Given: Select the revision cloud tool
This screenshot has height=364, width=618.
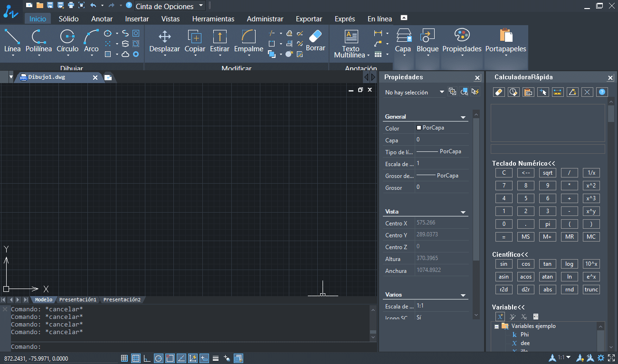Looking at the screenshot, I should [x=125, y=54].
